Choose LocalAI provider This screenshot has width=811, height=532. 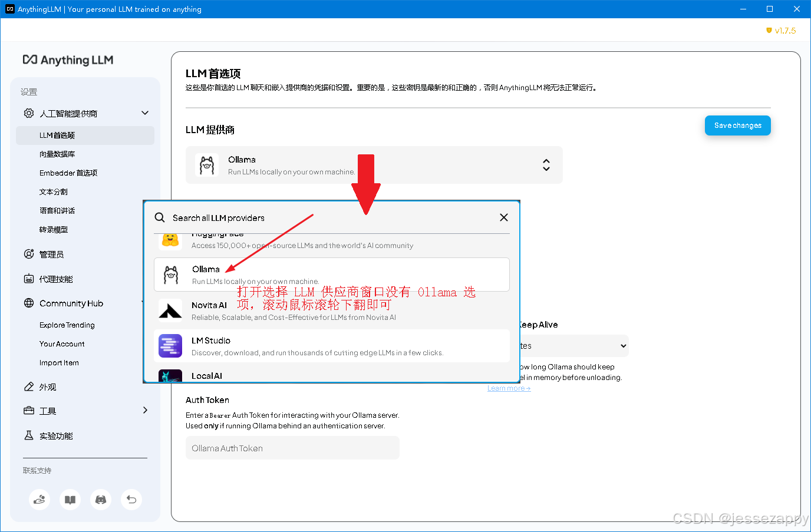pos(332,374)
